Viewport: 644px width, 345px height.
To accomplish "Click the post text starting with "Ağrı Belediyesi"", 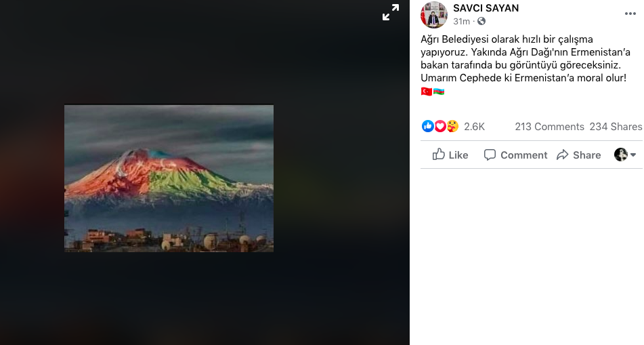I will (x=521, y=58).
